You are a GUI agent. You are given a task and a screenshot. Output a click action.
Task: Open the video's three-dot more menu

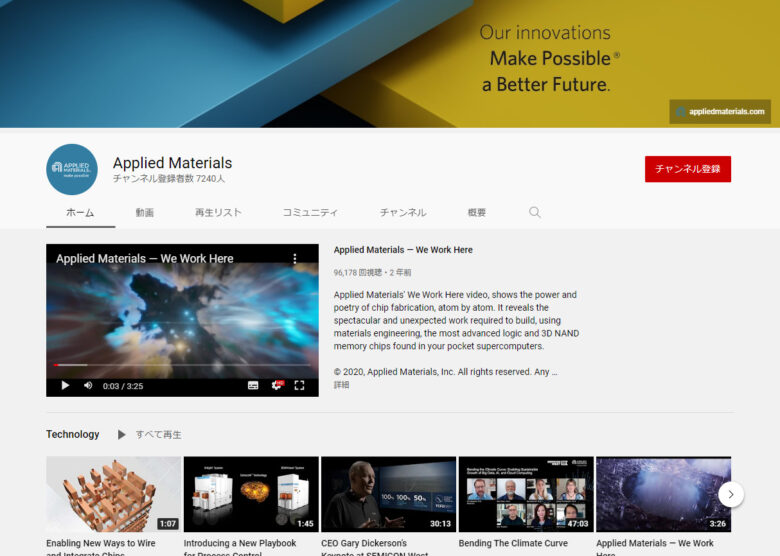tap(295, 259)
